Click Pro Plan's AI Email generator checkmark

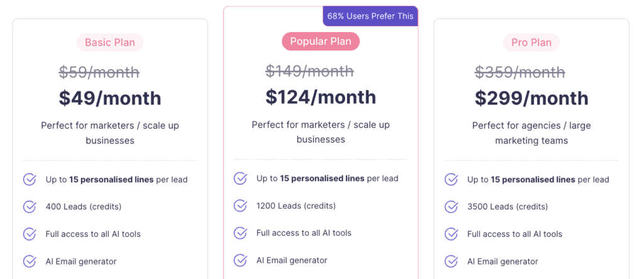pos(451,261)
